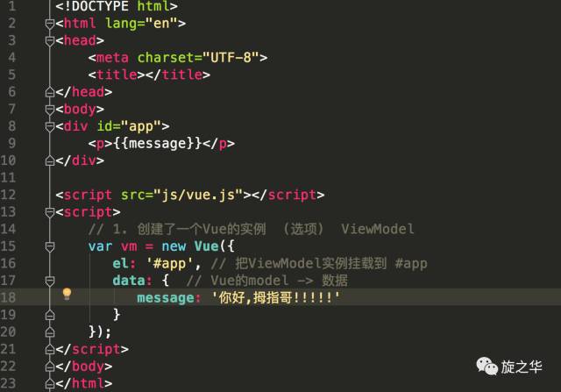The image size is (561, 392).
Task: Fold the closing head tag marker
Action: pos(50,92)
